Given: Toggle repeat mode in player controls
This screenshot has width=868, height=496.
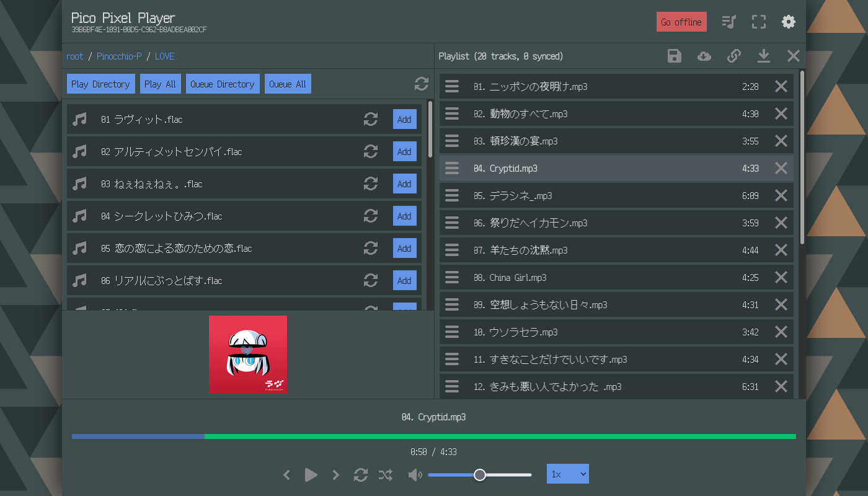Looking at the screenshot, I should [361, 475].
